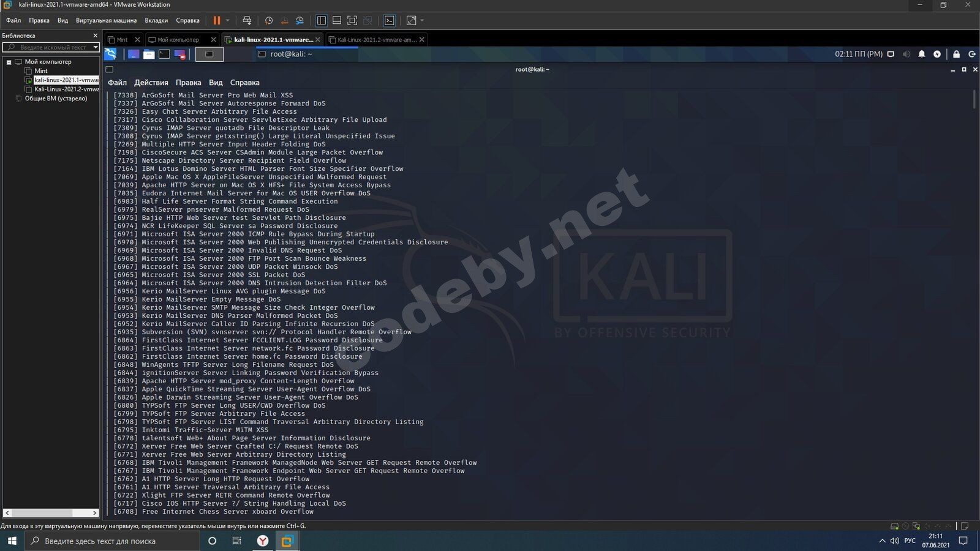Image resolution: width=980 pixels, height=551 pixels.
Task: Open the Kali power manager icon
Action: [x=937, y=54]
